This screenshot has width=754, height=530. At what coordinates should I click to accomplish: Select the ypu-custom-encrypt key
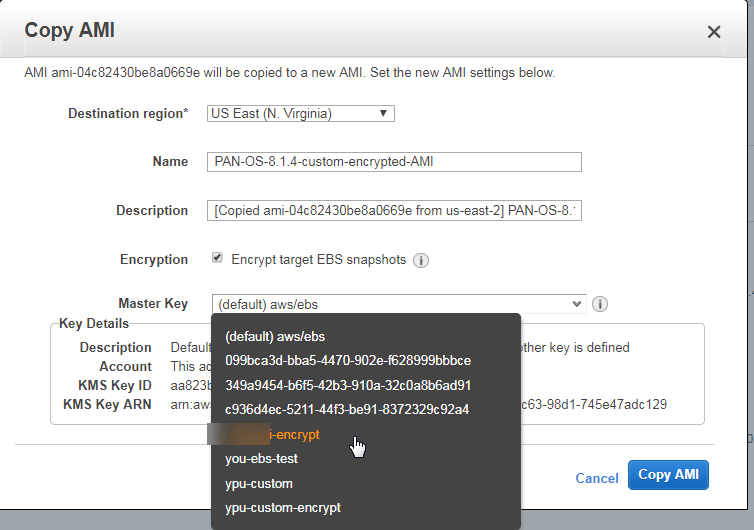coord(283,507)
